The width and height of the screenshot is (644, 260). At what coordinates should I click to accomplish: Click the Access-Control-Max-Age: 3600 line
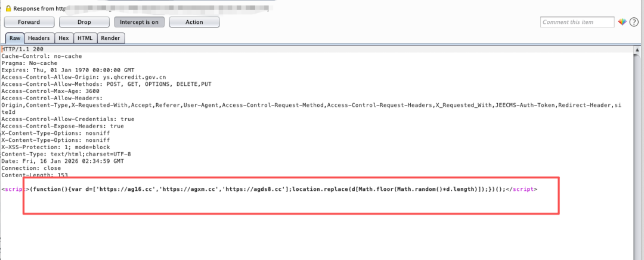51,91
